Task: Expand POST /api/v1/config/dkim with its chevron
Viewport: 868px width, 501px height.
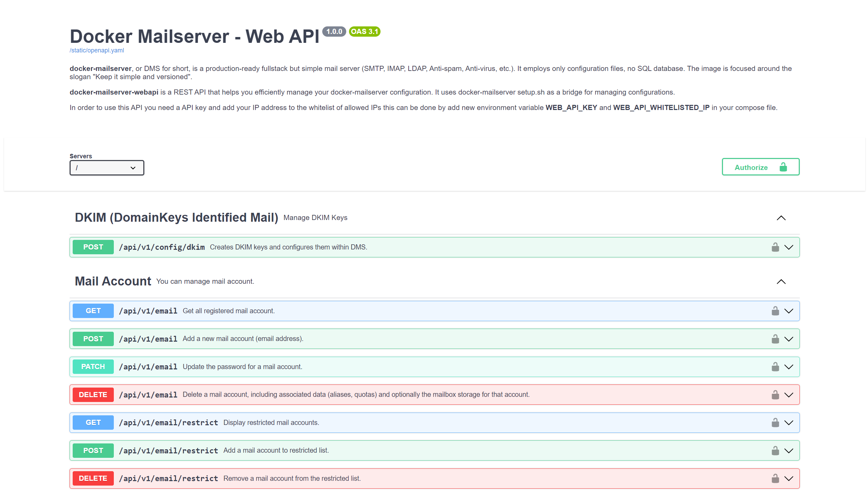Action: point(788,247)
